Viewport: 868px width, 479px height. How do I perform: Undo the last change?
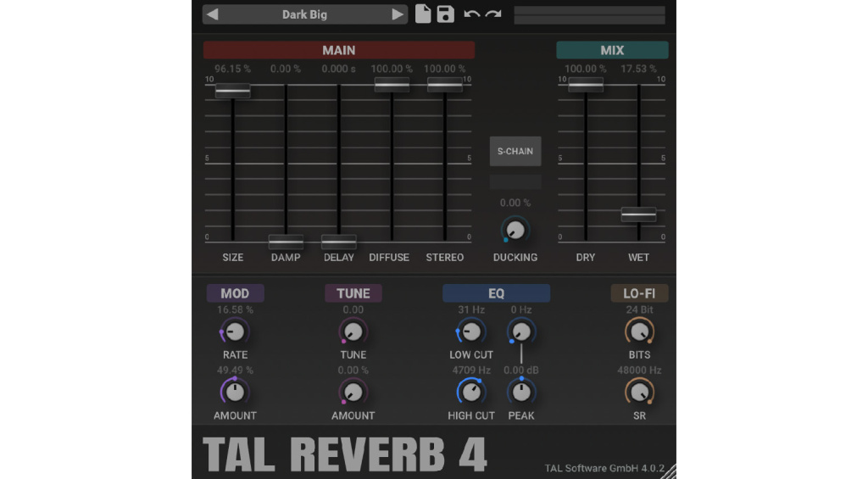471,14
